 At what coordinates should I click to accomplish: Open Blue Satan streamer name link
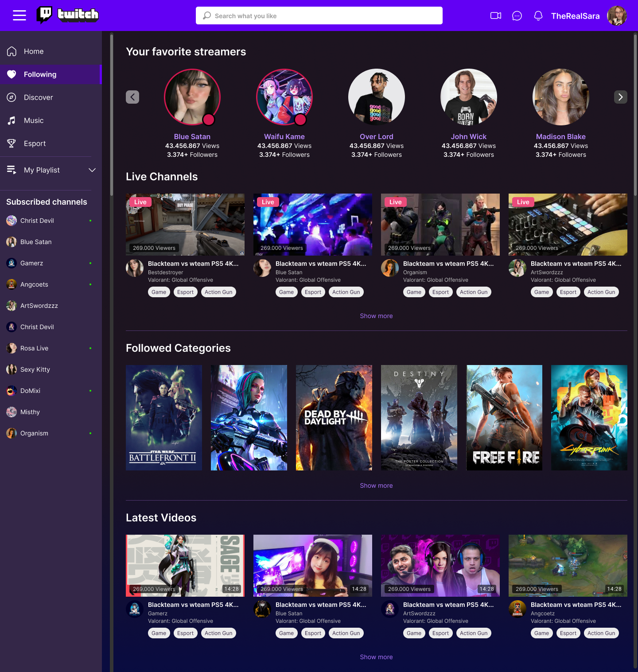192,136
